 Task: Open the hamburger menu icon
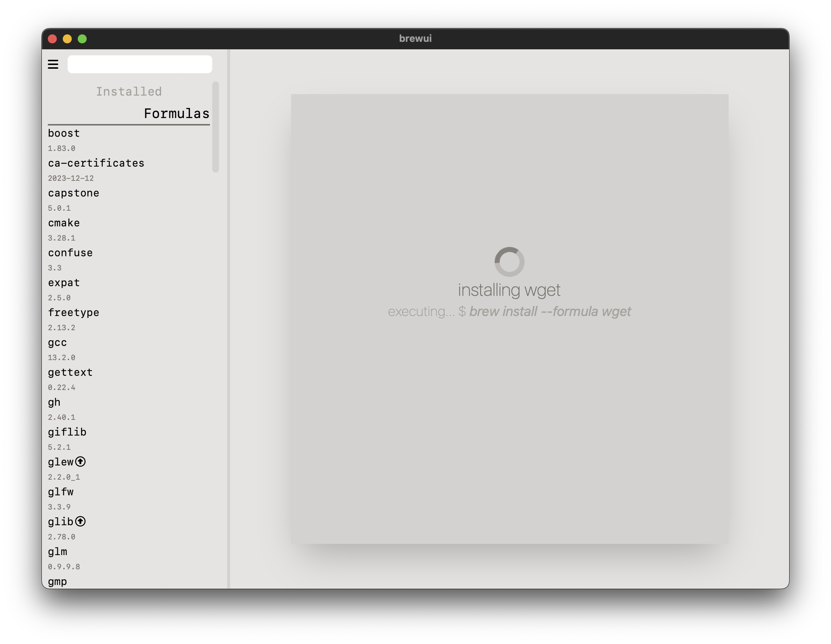(x=53, y=64)
